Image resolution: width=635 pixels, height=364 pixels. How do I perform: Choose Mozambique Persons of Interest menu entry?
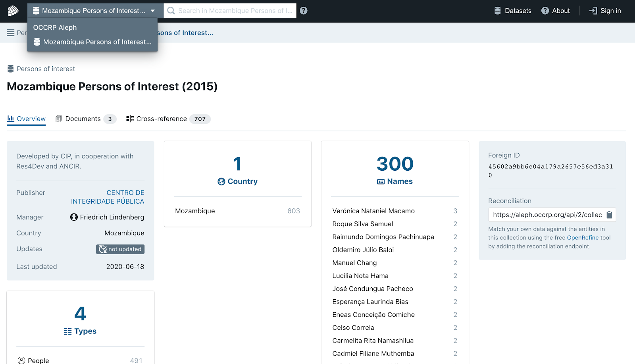point(97,42)
